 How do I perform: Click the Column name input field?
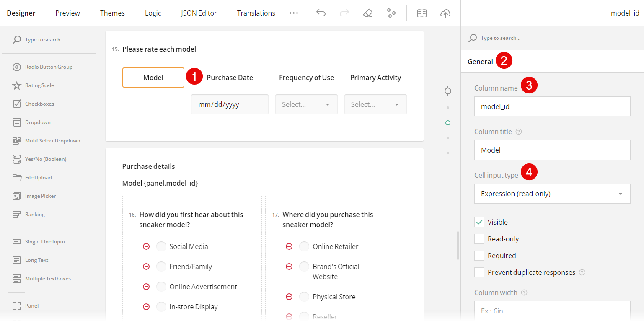[552, 106]
